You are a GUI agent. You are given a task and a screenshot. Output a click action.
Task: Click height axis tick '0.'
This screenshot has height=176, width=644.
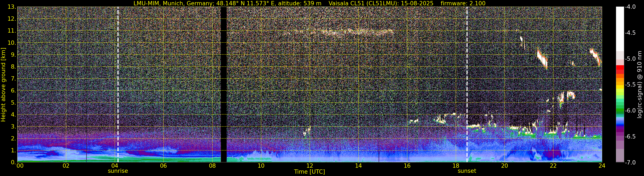click(14, 162)
